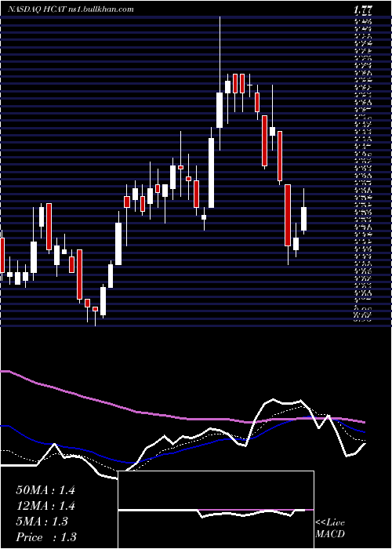Select the 50MA : 1.4 reading
The width and height of the screenshot is (392, 549).
pos(45,490)
